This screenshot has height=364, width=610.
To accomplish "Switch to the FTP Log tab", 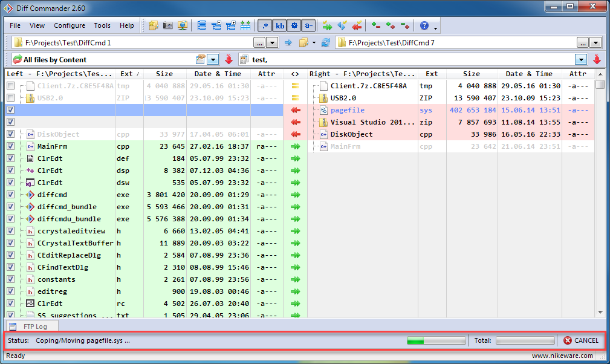I will click(34, 326).
